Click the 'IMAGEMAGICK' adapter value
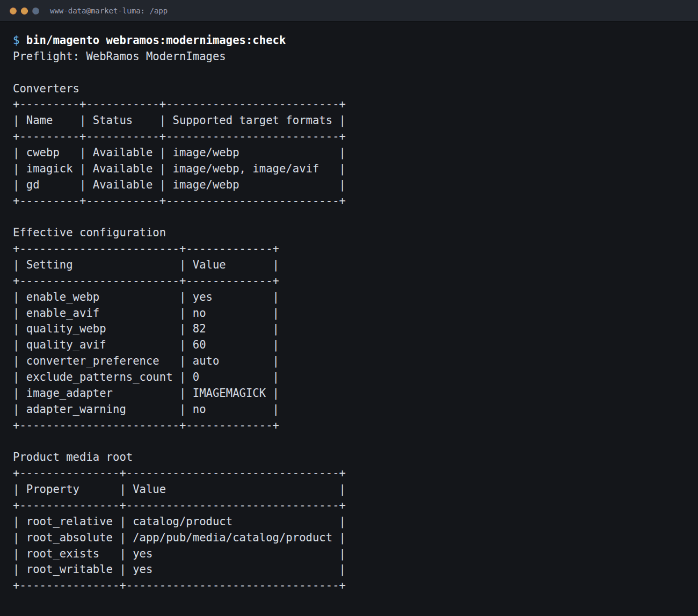 [x=229, y=393]
